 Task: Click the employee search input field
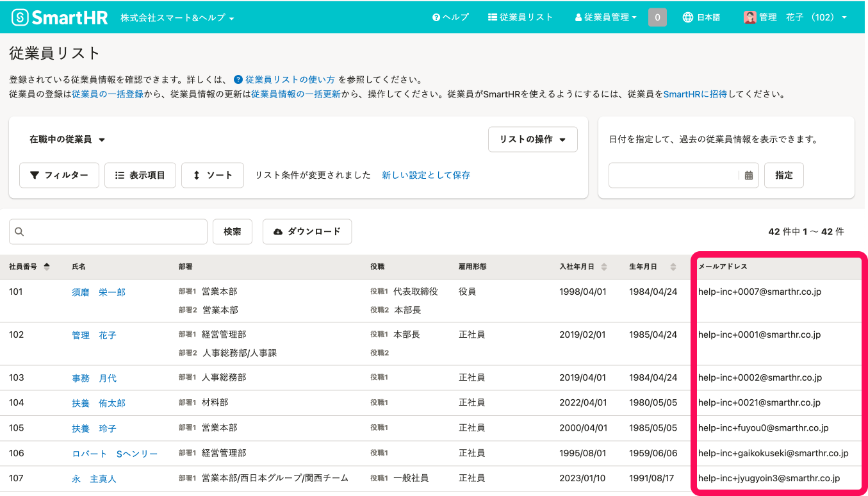pos(108,231)
